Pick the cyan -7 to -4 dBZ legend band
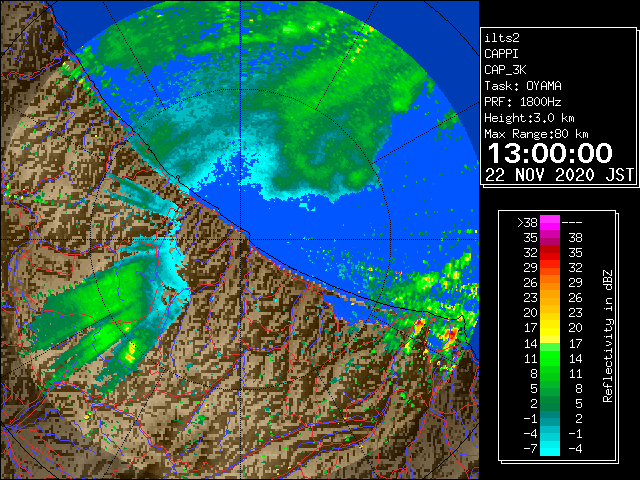This screenshot has width=640, height=480. click(x=550, y=448)
